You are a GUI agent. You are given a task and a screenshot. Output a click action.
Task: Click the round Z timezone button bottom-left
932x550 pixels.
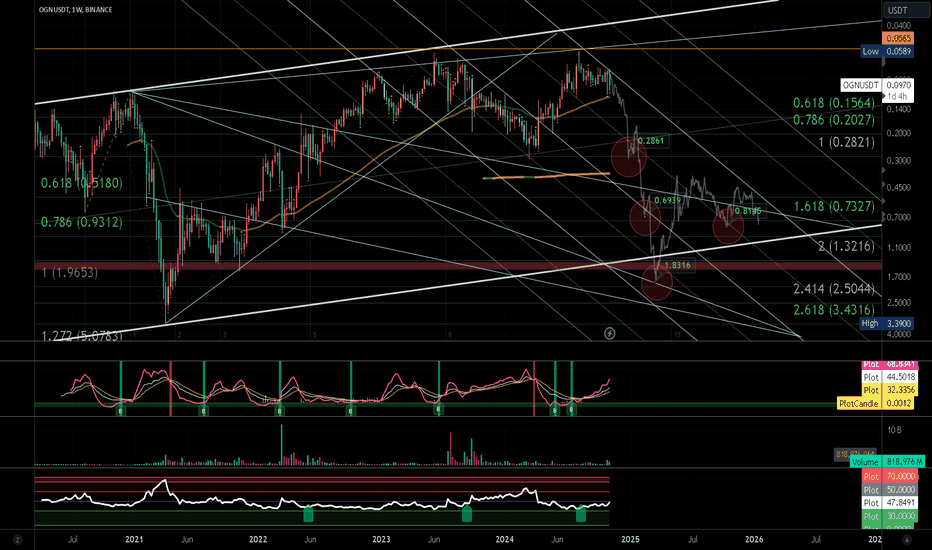pyautogui.click(x=18, y=540)
